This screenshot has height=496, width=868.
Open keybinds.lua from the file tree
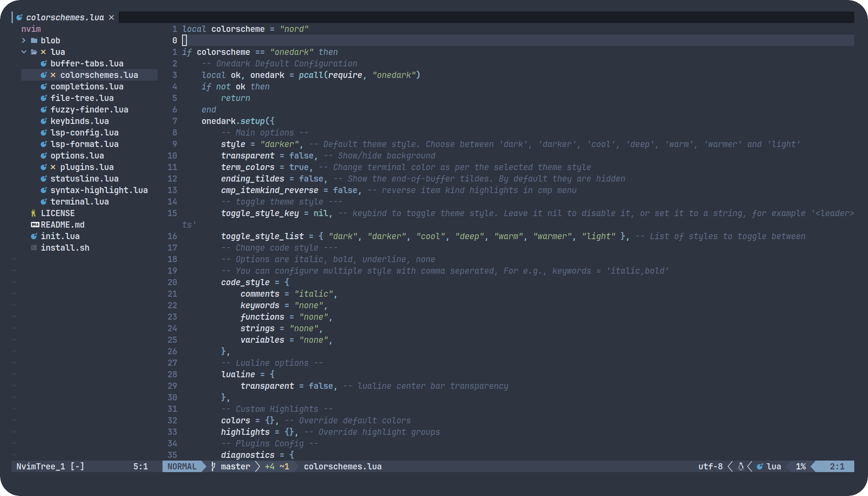(79, 121)
